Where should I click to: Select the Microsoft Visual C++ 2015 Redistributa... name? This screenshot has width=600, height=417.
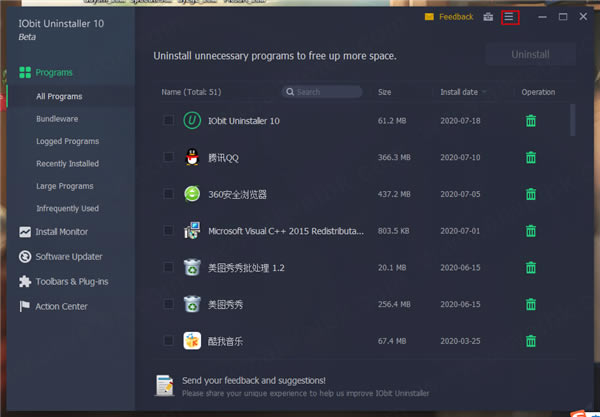click(x=286, y=231)
